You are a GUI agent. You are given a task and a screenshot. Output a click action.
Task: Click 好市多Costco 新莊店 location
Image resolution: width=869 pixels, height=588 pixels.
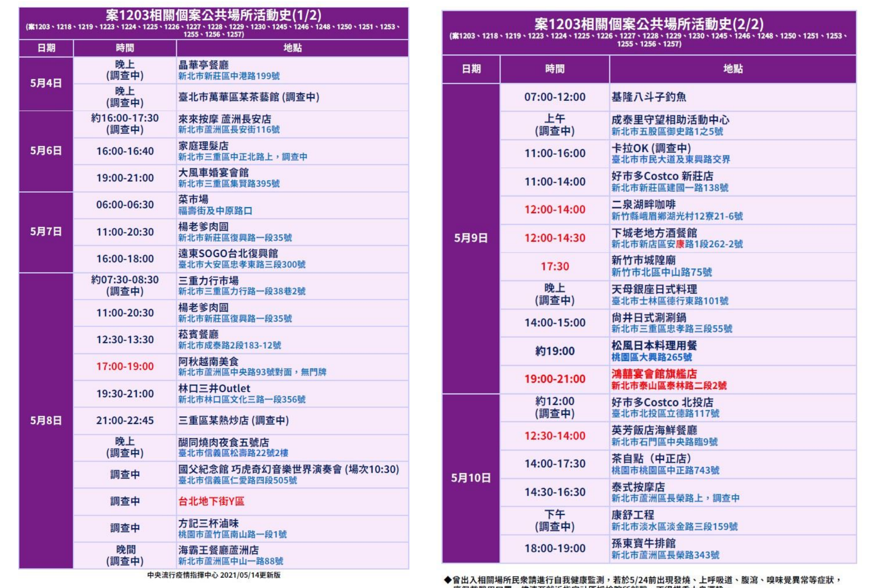click(662, 176)
